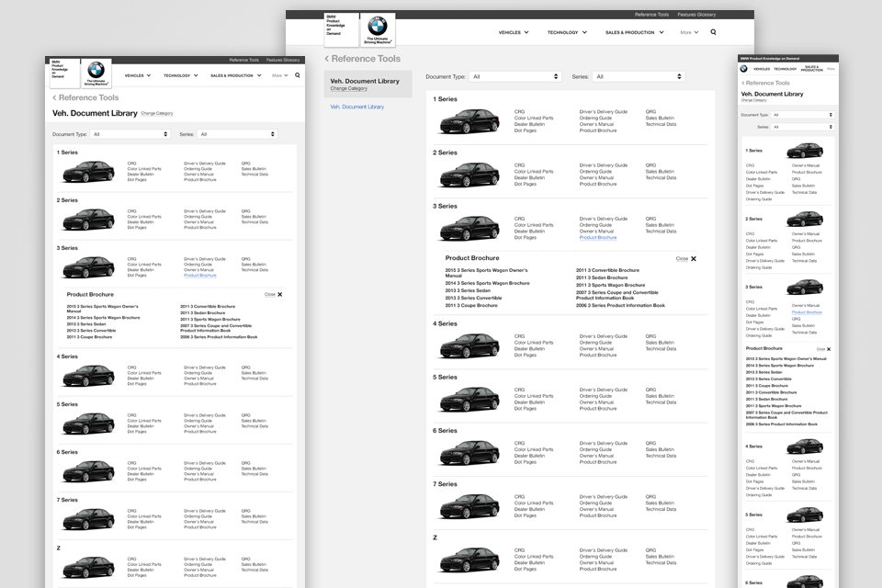Click Features Glossary in the desktop top bar
The width and height of the screenshot is (882, 588).
[696, 15]
